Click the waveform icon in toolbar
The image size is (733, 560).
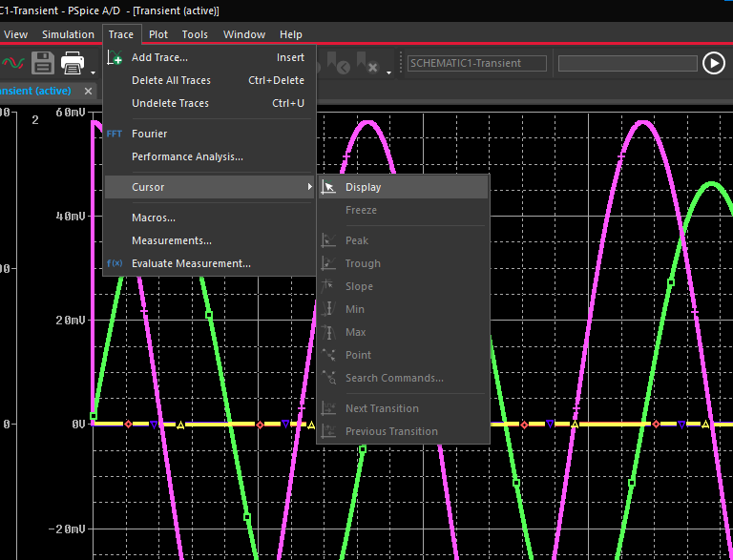tap(12, 63)
